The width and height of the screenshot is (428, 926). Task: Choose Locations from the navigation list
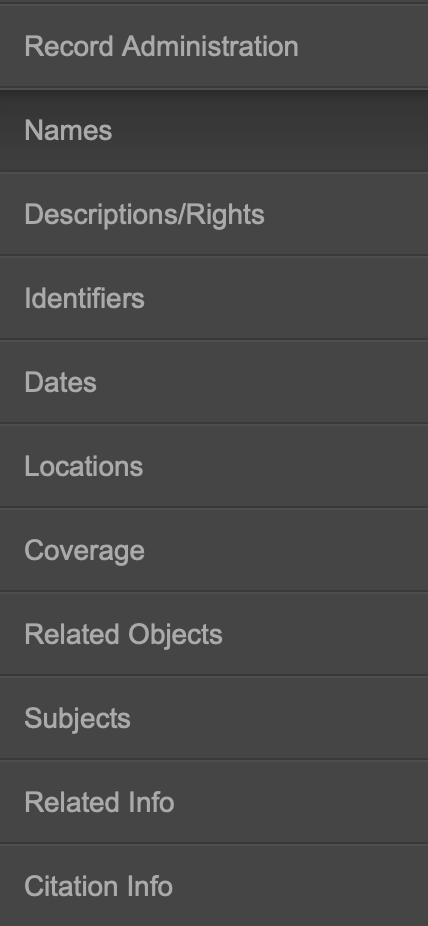pos(214,466)
